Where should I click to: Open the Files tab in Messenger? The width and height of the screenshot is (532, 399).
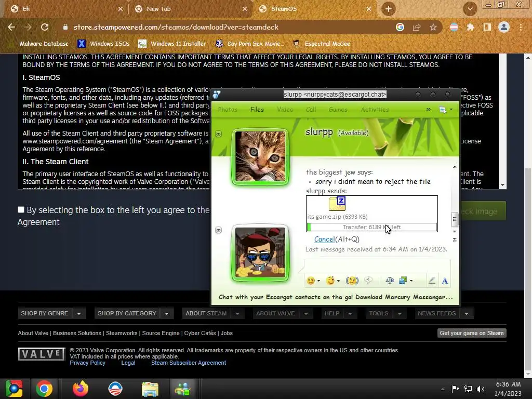257,110
